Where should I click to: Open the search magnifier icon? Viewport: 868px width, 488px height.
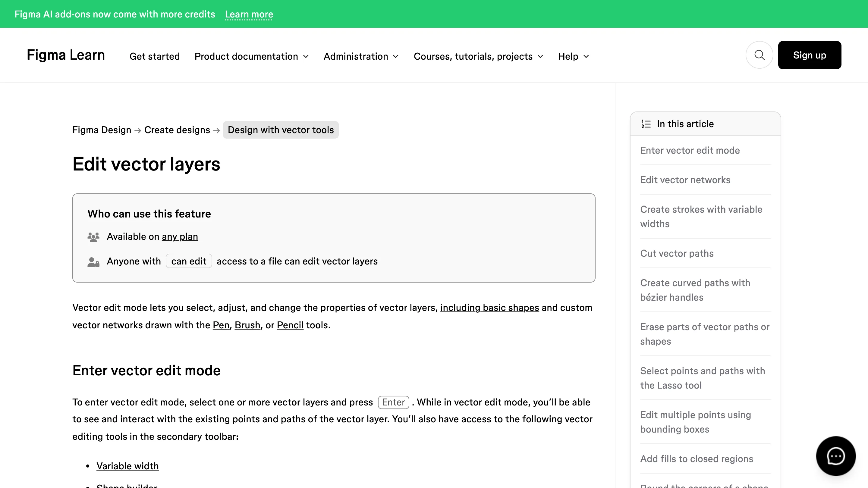[x=759, y=55]
